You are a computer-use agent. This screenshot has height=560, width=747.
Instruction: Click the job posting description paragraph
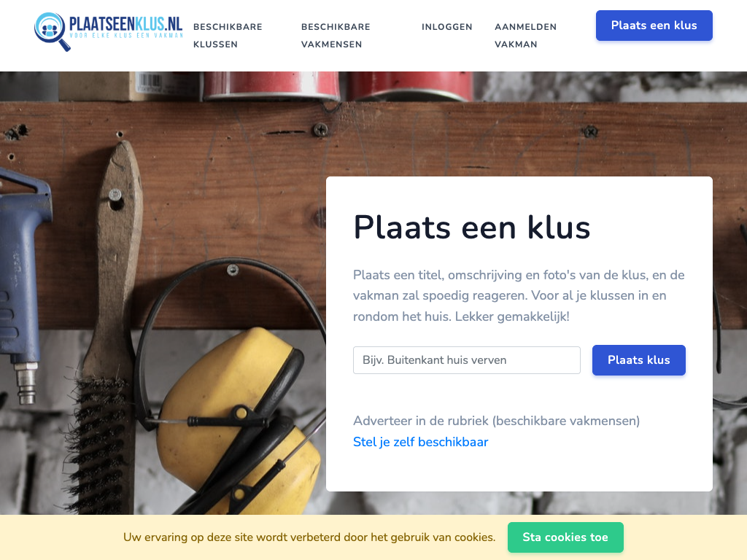[519, 296]
